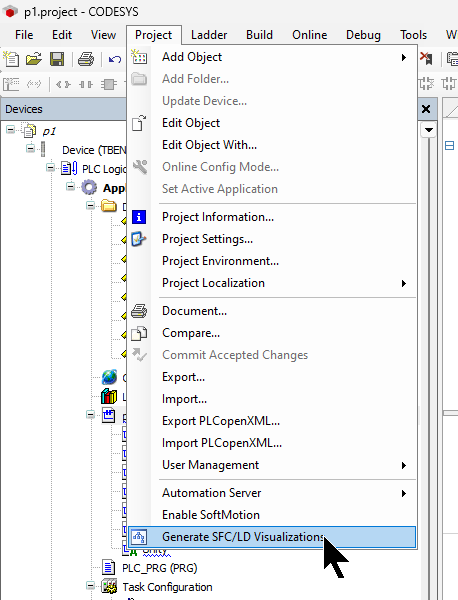Image resolution: width=458 pixels, height=600 pixels.
Task: Open Project Environment... entry
Action: click(272, 261)
